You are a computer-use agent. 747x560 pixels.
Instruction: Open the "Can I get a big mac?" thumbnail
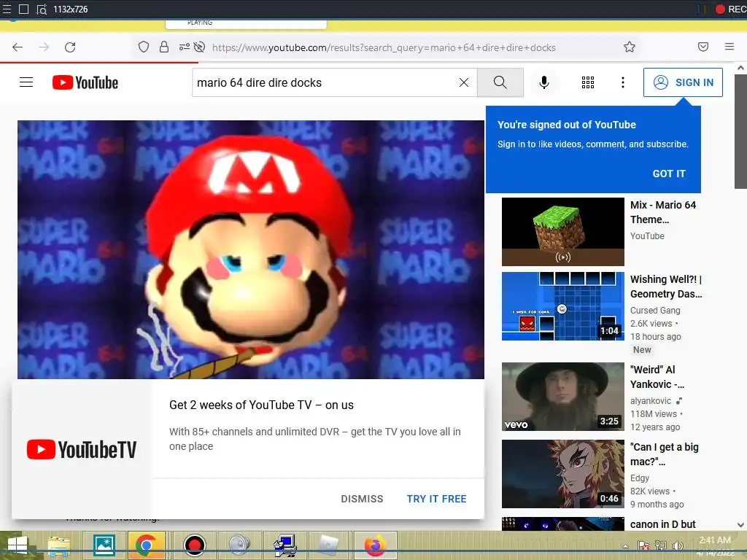pos(562,474)
